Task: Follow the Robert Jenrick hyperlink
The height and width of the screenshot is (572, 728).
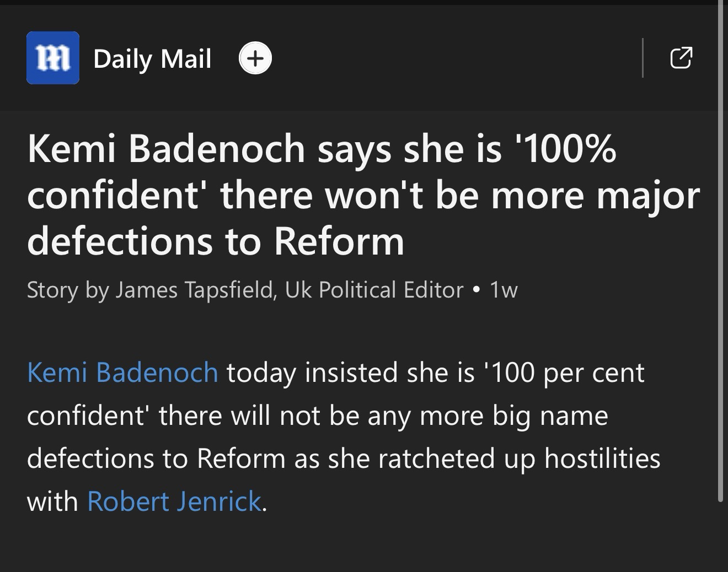Action: (x=174, y=501)
